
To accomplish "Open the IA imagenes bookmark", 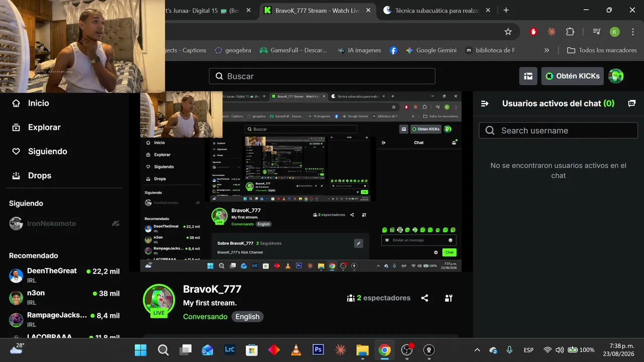I will click(x=359, y=50).
